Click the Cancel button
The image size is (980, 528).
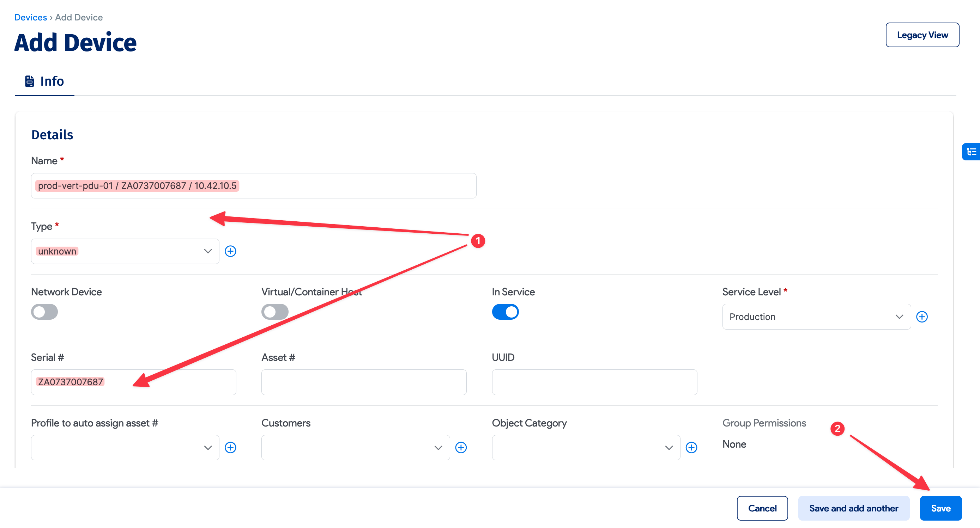pyautogui.click(x=762, y=508)
